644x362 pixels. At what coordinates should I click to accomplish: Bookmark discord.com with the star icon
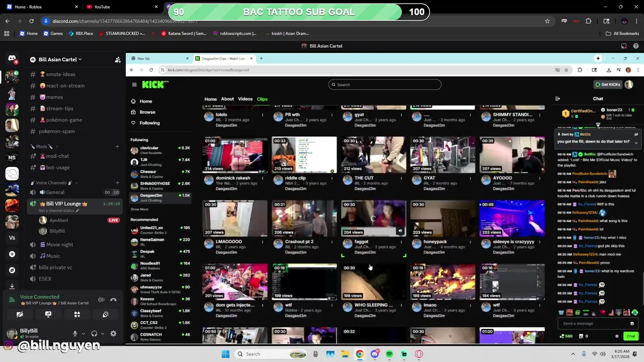tap(547, 21)
